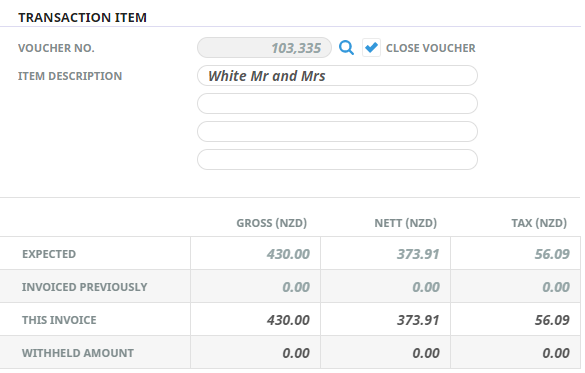Image resolution: width=585 pixels, height=373 pixels.
Task: Click the Expected gross value 430.00
Action: [x=288, y=254]
